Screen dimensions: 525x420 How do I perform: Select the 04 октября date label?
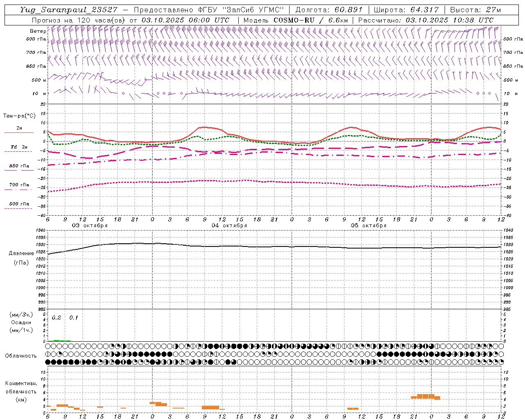click(229, 226)
